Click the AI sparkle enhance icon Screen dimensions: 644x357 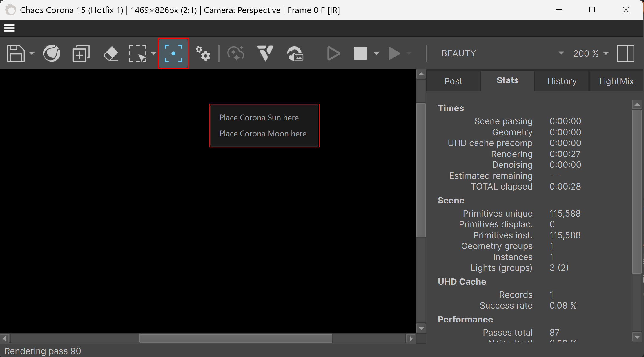[236, 53]
